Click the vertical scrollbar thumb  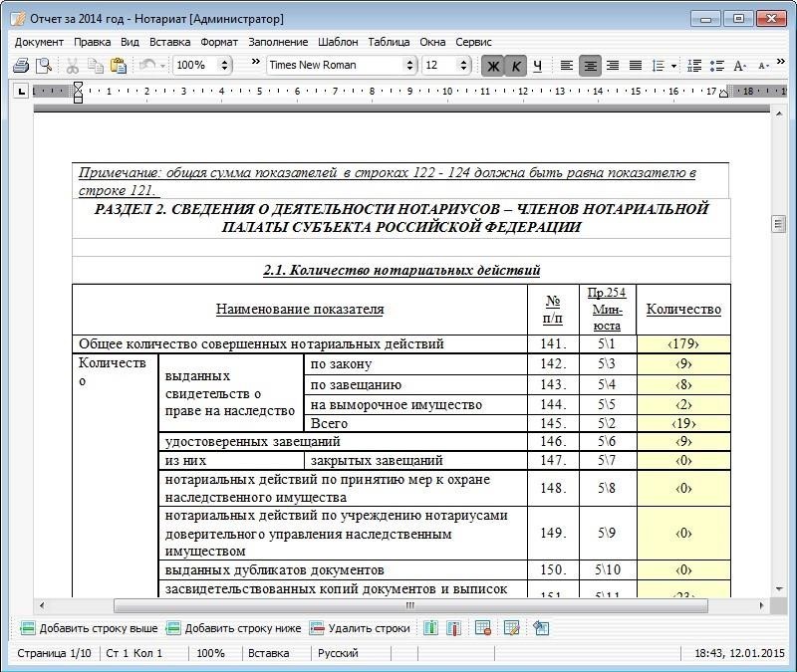(778, 223)
